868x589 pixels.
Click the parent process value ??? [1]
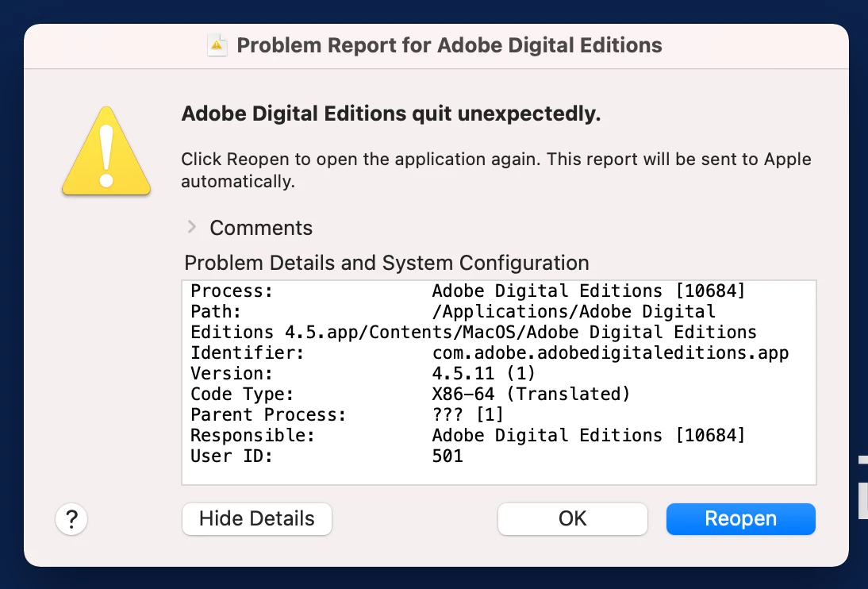468,414
